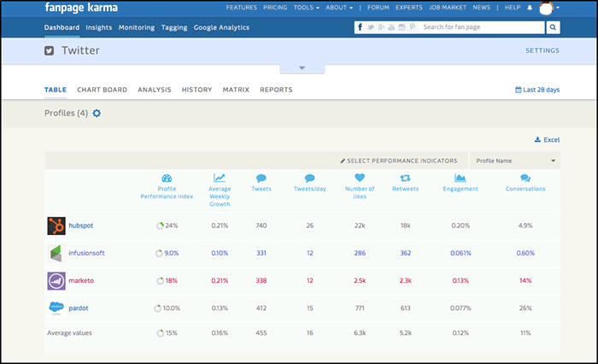598x364 pixels.
Task: Open the TOOLS dropdown menu
Action: 306,8
